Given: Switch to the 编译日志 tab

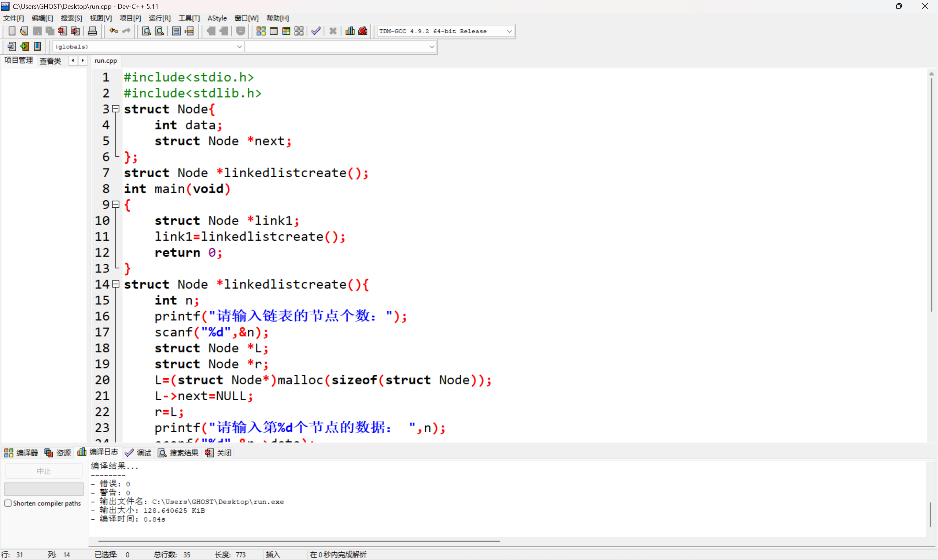Looking at the screenshot, I should [98, 452].
